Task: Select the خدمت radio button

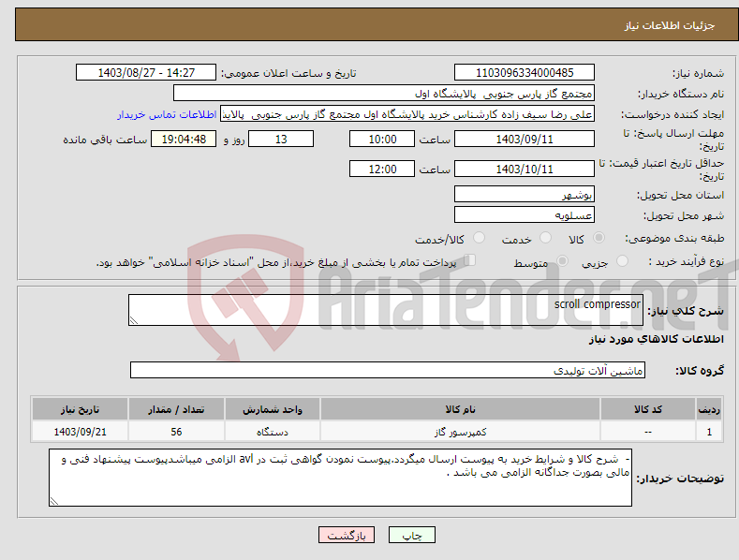Action: pyautogui.click(x=545, y=238)
